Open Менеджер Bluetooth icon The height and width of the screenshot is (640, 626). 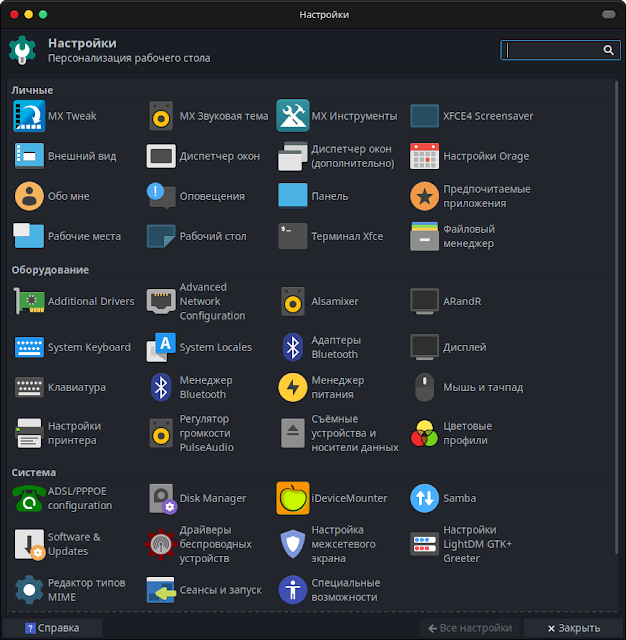161,387
